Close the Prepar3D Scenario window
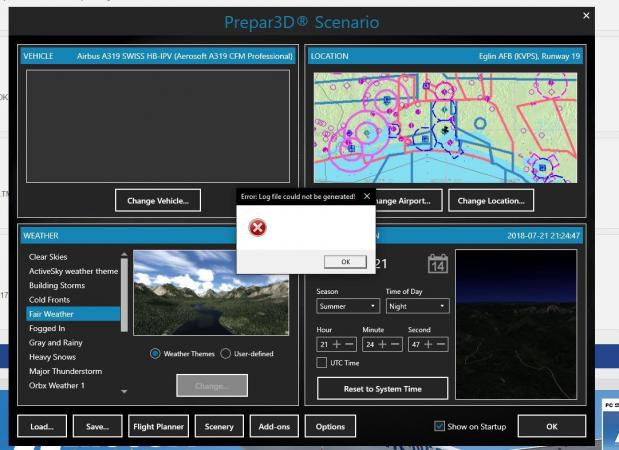Screen dimensions: 619x450 586,15
